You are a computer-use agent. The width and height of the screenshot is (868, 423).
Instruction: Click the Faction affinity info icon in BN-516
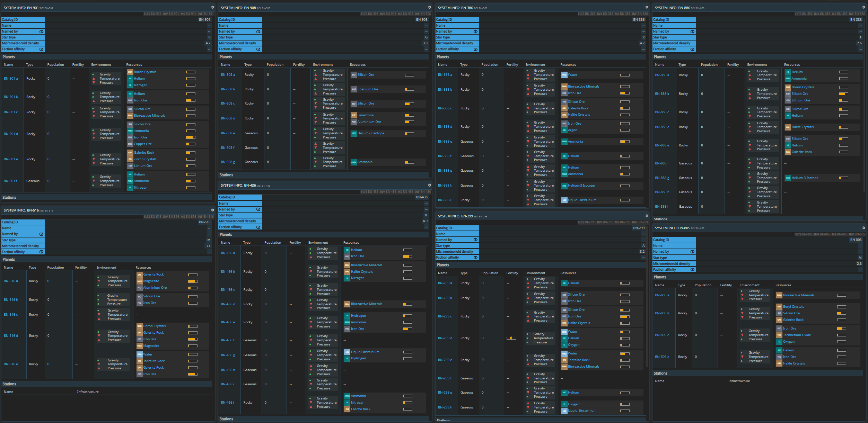pos(41,252)
